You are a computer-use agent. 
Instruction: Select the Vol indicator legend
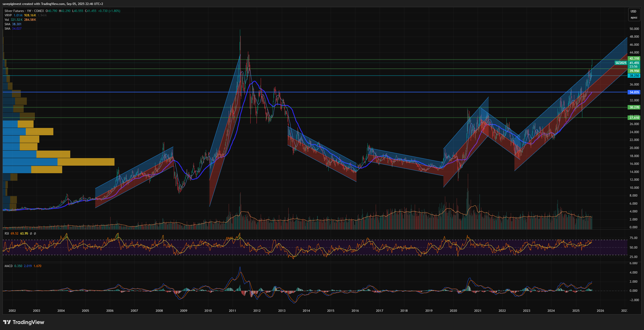7,20
